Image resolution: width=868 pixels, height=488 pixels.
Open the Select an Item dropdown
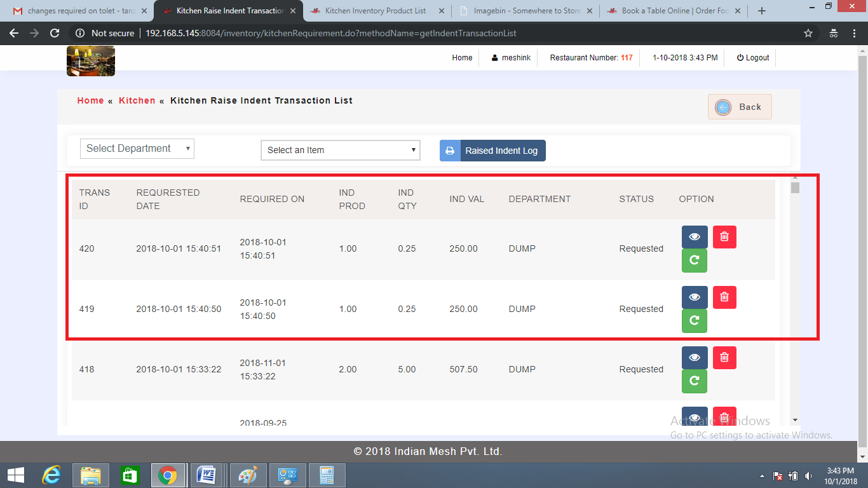coord(341,150)
